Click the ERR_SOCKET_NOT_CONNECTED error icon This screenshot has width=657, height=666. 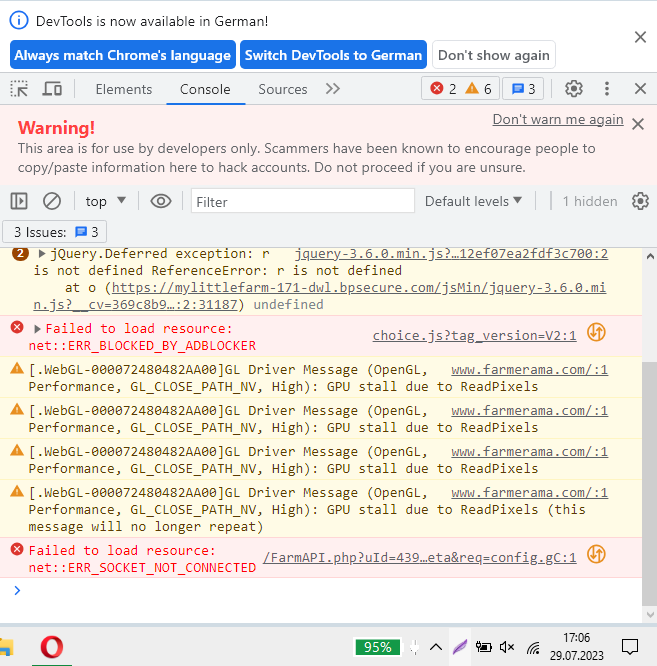point(17,549)
